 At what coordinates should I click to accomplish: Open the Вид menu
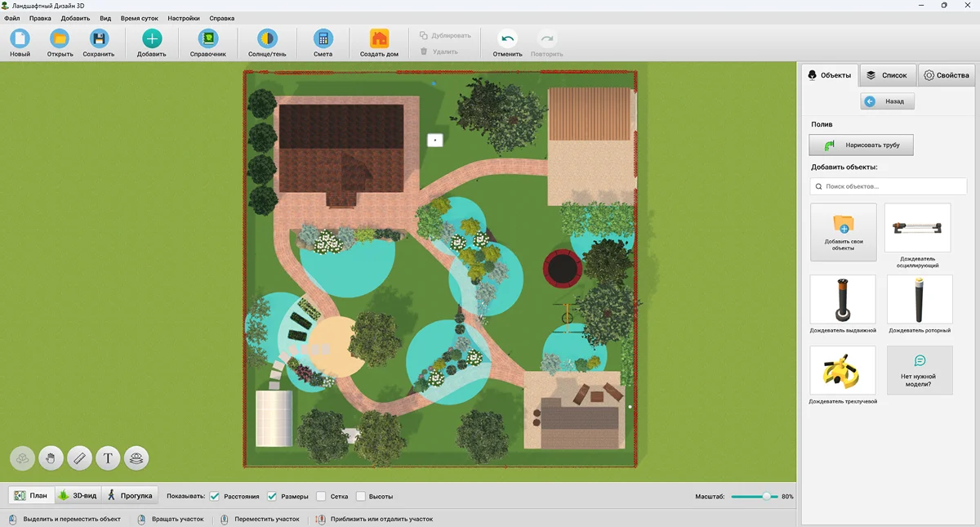[105, 18]
